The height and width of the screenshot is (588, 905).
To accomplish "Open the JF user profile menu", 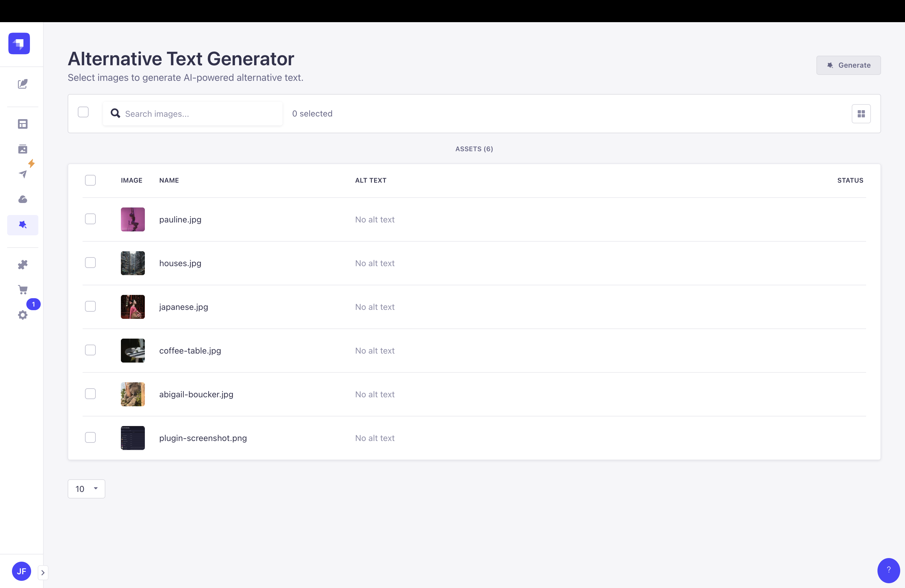I will tap(21, 571).
